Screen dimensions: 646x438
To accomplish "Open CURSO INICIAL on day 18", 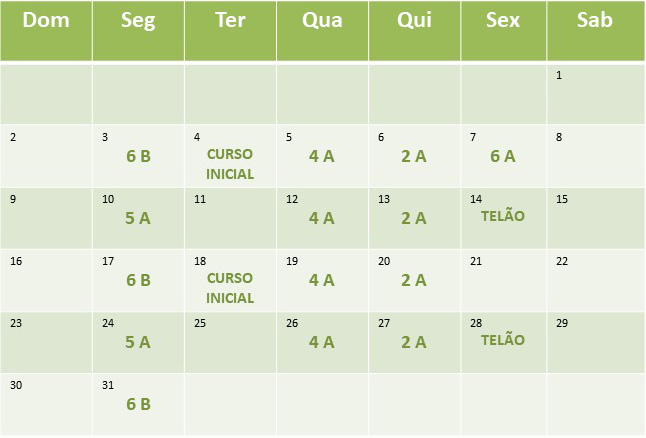I will (230, 288).
